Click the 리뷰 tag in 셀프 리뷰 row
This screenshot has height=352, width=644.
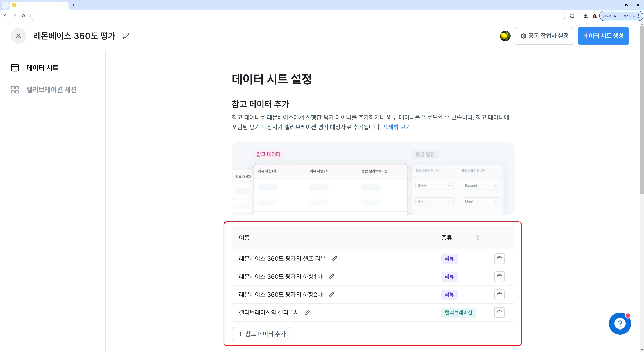click(x=449, y=259)
